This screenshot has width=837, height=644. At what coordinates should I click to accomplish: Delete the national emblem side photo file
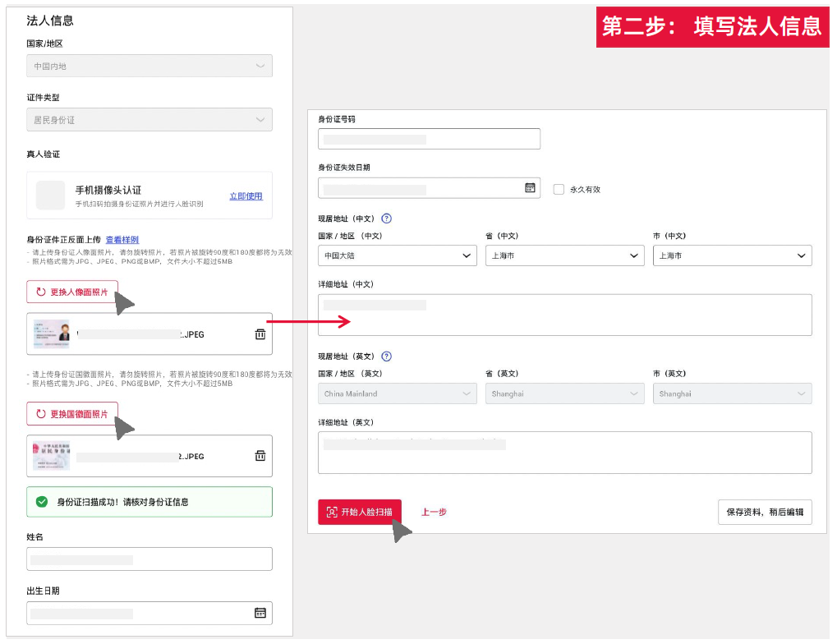pyautogui.click(x=260, y=456)
